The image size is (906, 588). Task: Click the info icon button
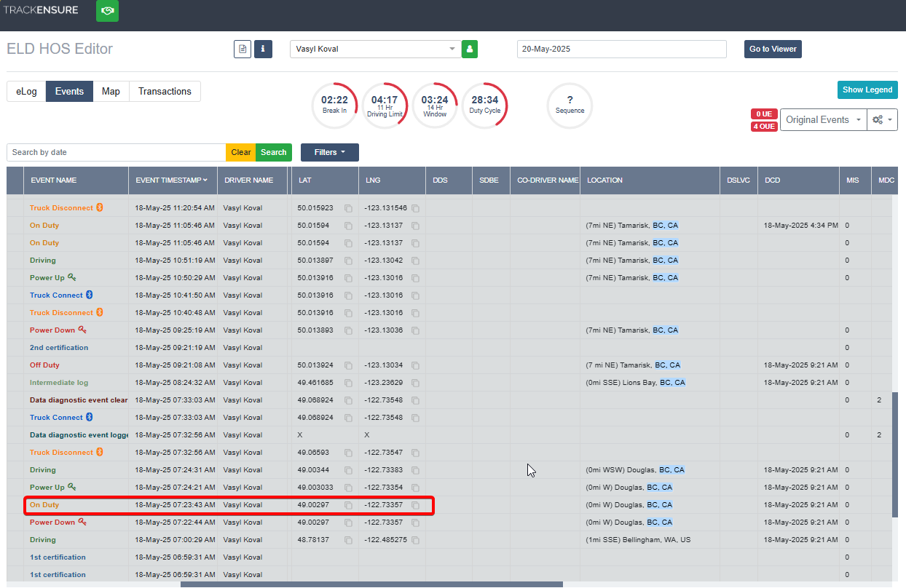pyautogui.click(x=263, y=49)
